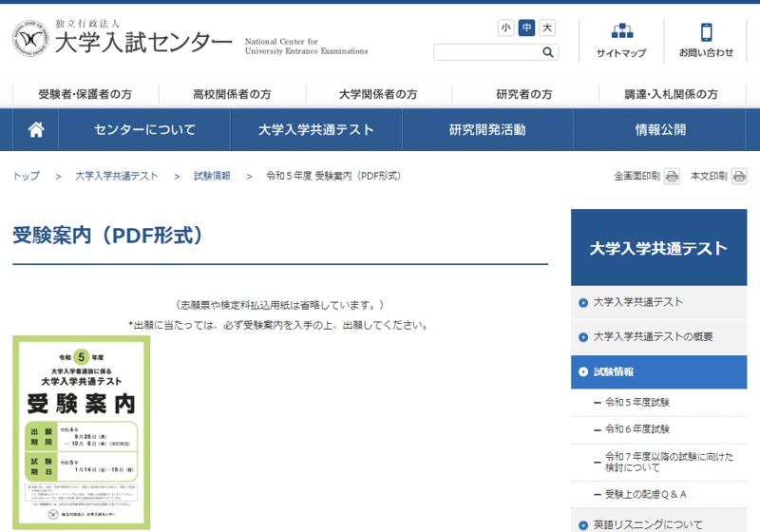Screen dimensions: 760x532
Task: Click the 全画面印刷 print link
Action: (x=636, y=176)
